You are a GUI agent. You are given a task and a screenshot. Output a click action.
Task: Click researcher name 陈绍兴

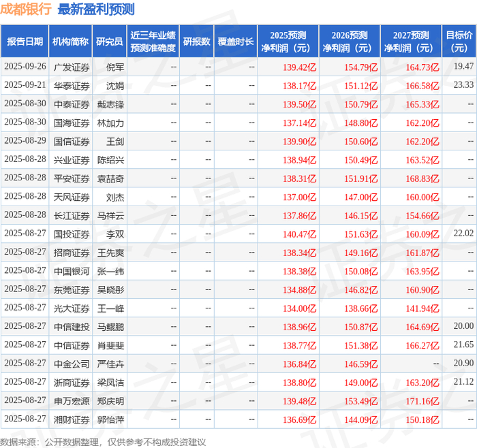pyautogui.click(x=110, y=160)
